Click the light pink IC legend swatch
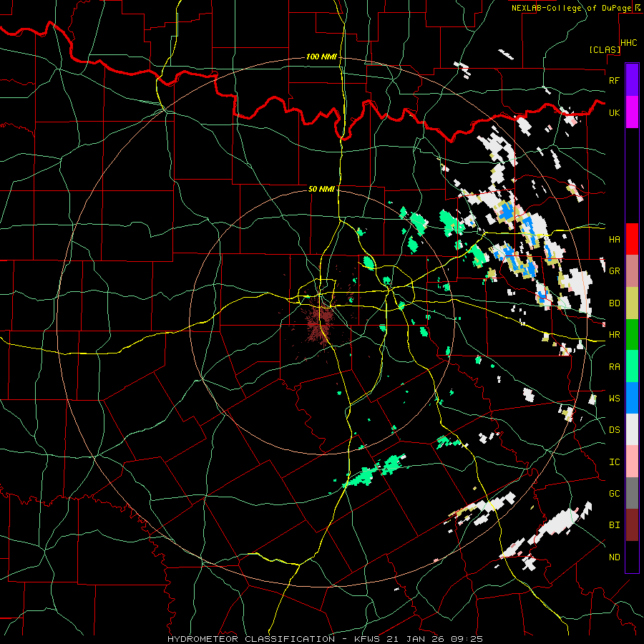This screenshot has width=644, height=644. pos(632,462)
